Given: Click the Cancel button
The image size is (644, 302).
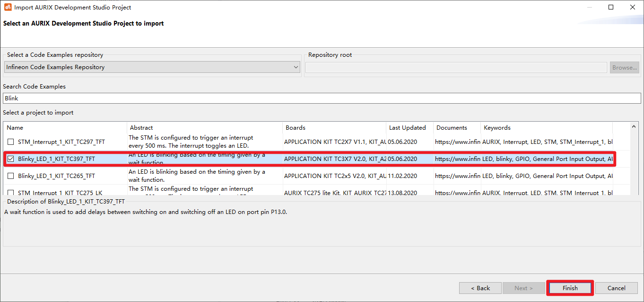Looking at the screenshot, I should (617, 288).
